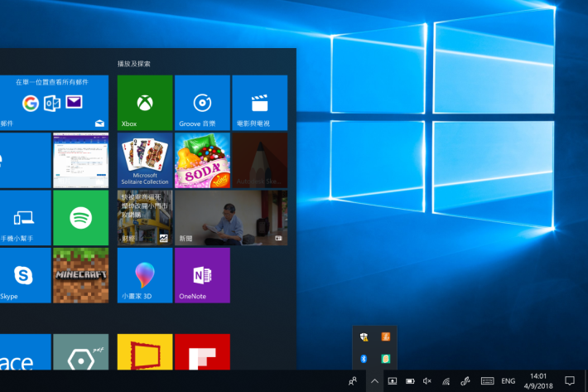Image resolution: width=588 pixels, height=392 pixels.
Task: Open the Skype tile
Action: click(25, 275)
